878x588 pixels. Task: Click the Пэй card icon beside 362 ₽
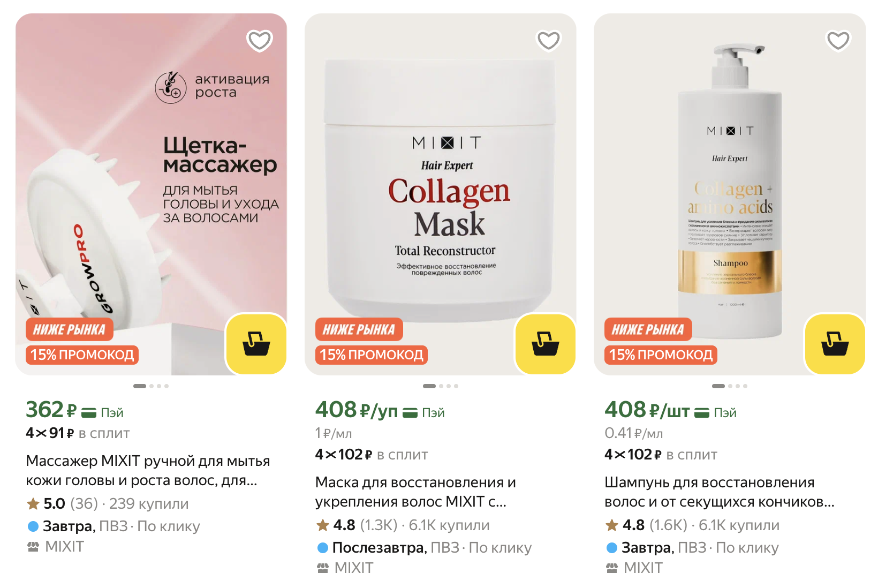click(x=89, y=412)
